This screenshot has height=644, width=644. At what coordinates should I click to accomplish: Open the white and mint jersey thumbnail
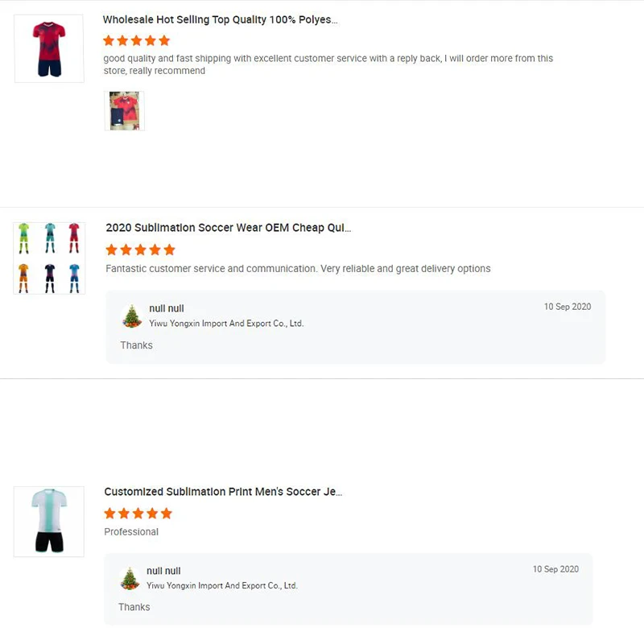[x=49, y=522]
